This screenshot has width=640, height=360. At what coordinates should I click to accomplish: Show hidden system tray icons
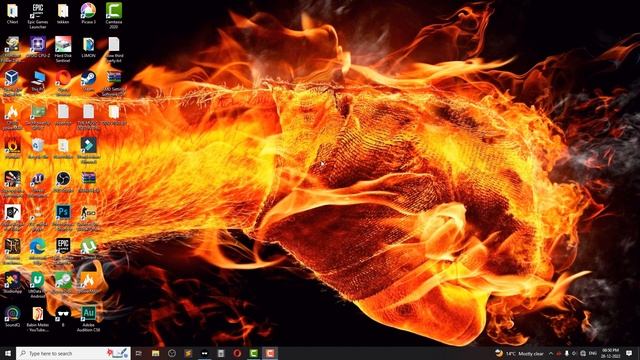point(551,353)
